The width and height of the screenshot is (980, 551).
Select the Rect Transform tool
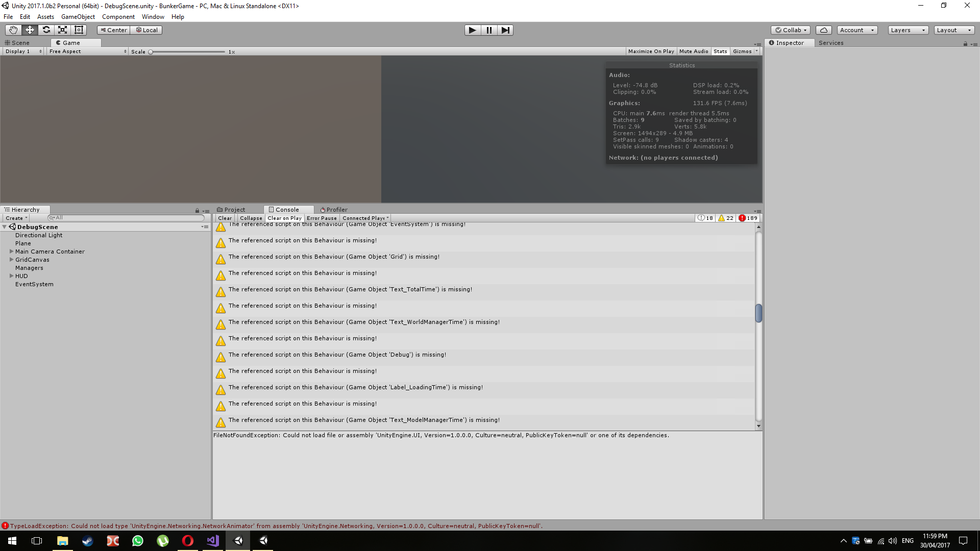79,30
